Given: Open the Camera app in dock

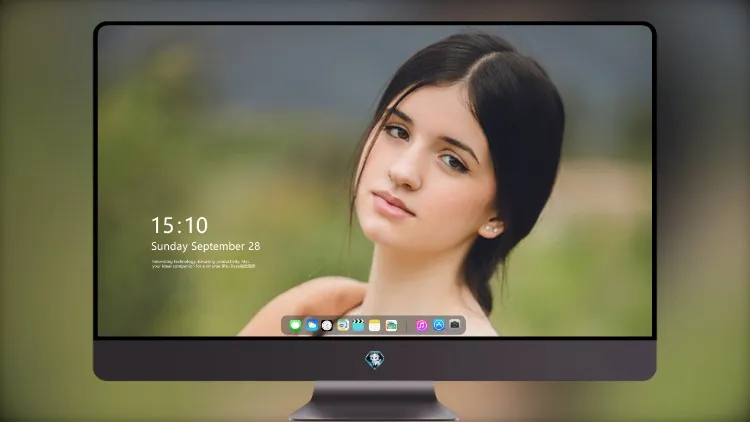Looking at the screenshot, I should click(455, 325).
